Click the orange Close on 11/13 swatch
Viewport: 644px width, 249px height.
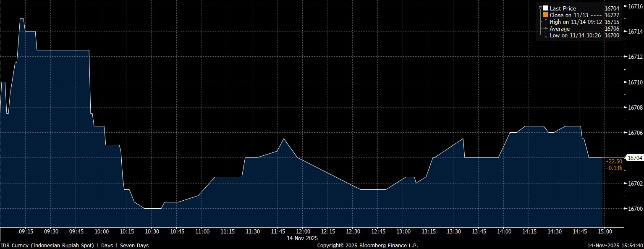[x=546, y=15]
